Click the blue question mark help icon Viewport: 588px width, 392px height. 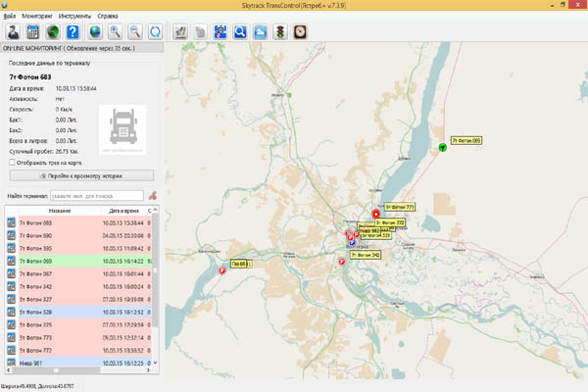73,31
